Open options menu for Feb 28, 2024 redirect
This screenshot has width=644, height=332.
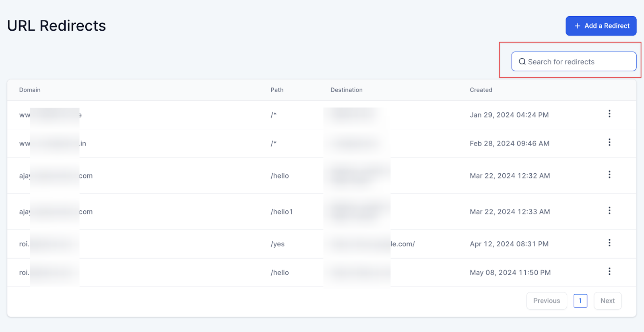[609, 142]
